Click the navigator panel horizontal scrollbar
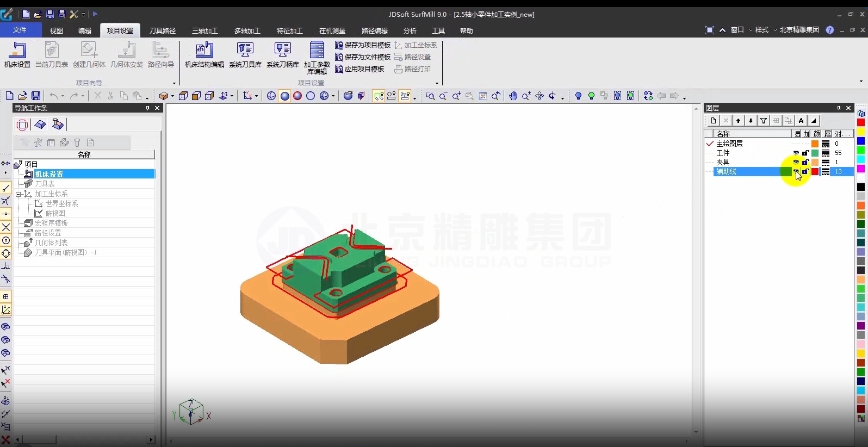The height and width of the screenshot is (447, 868). pos(84,439)
